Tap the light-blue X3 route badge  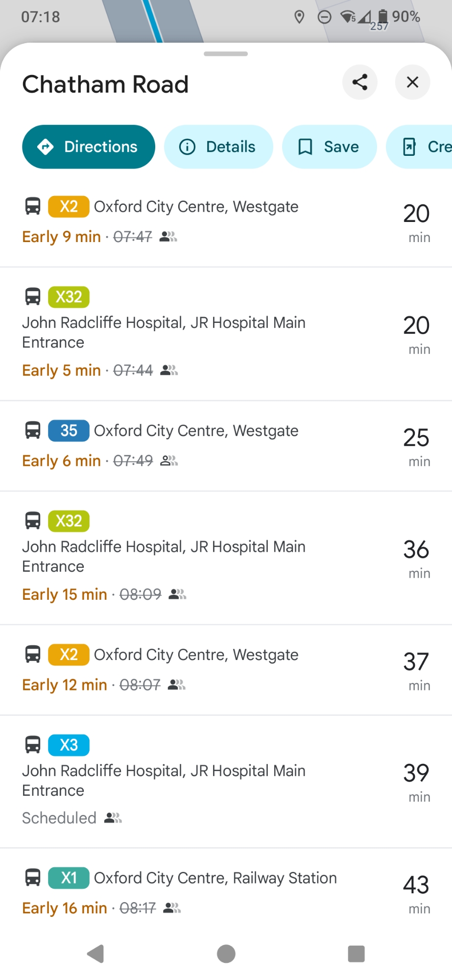[69, 745]
